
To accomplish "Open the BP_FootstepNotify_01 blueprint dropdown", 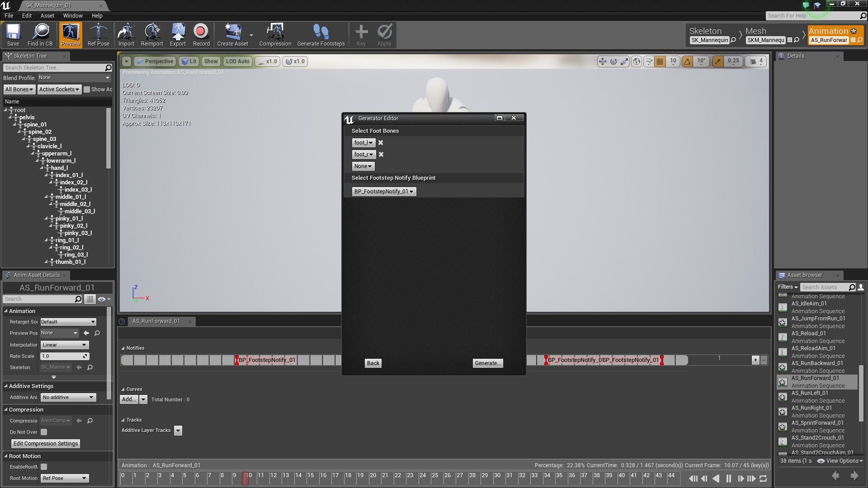I will [383, 191].
